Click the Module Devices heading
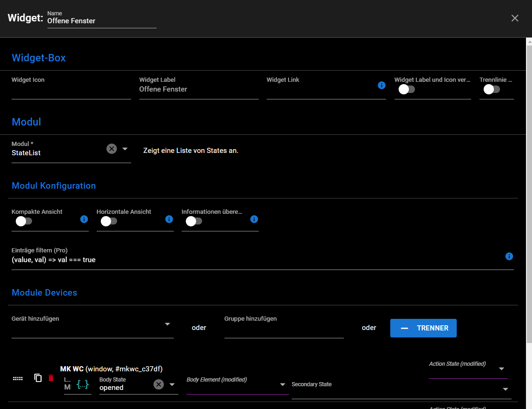 (45, 293)
